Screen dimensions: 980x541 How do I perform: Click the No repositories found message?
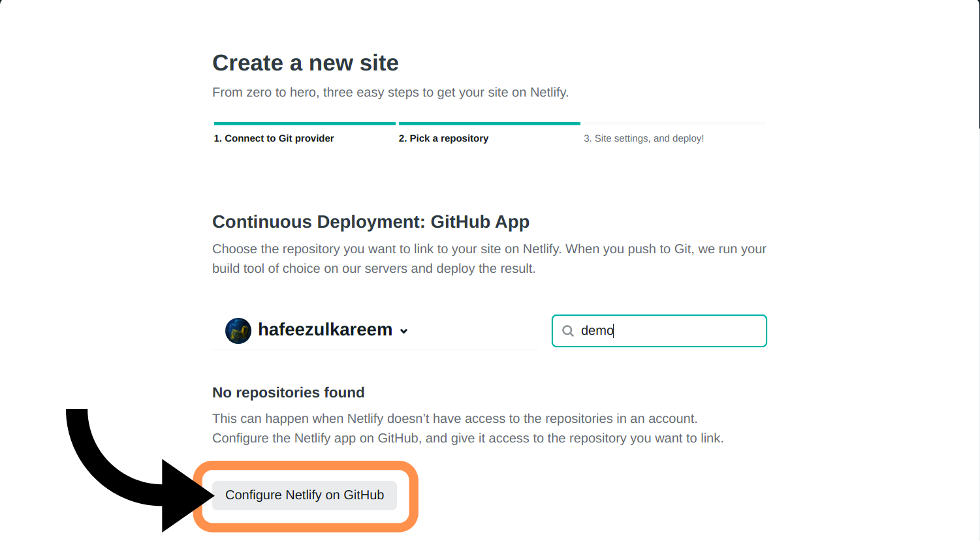pos(288,393)
